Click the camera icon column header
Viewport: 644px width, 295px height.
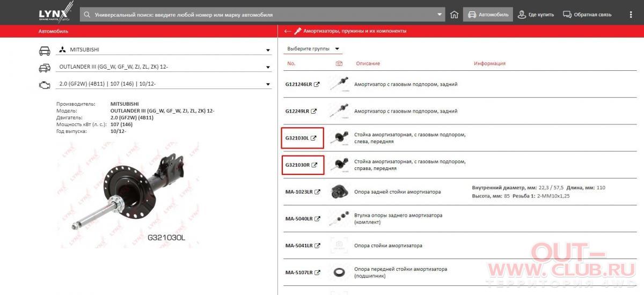coord(339,63)
